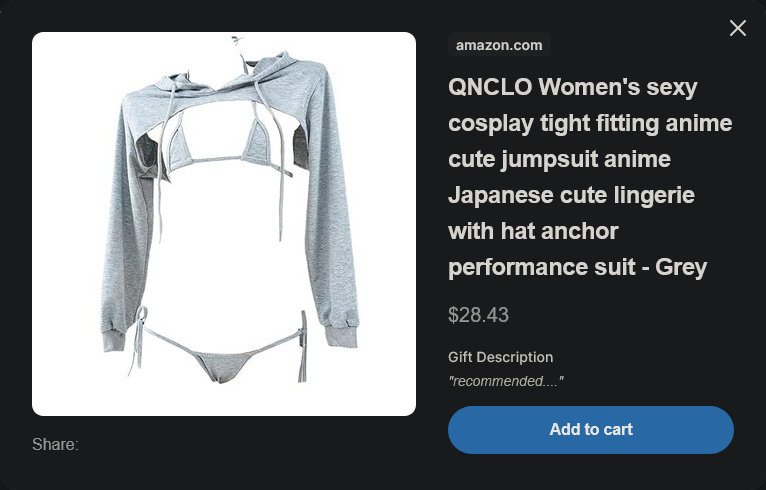Click the QNCLO product title heading
The image size is (766, 490).
[x=590, y=177]
